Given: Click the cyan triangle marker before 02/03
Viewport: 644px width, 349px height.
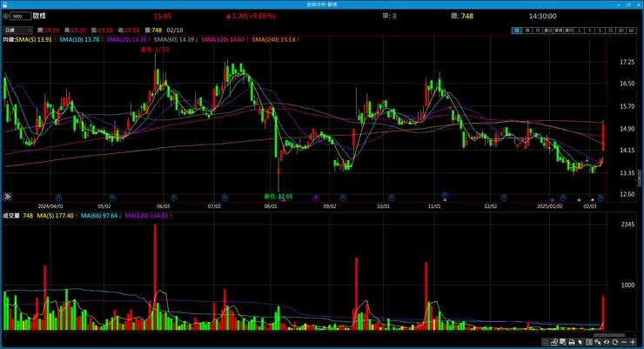Looking at the screenshot, I should tap(579, 199).
